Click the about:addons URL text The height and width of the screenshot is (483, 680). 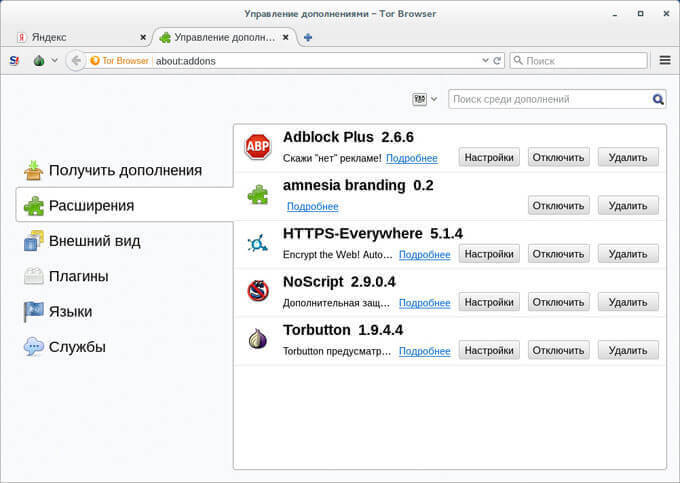pos(186,61)
